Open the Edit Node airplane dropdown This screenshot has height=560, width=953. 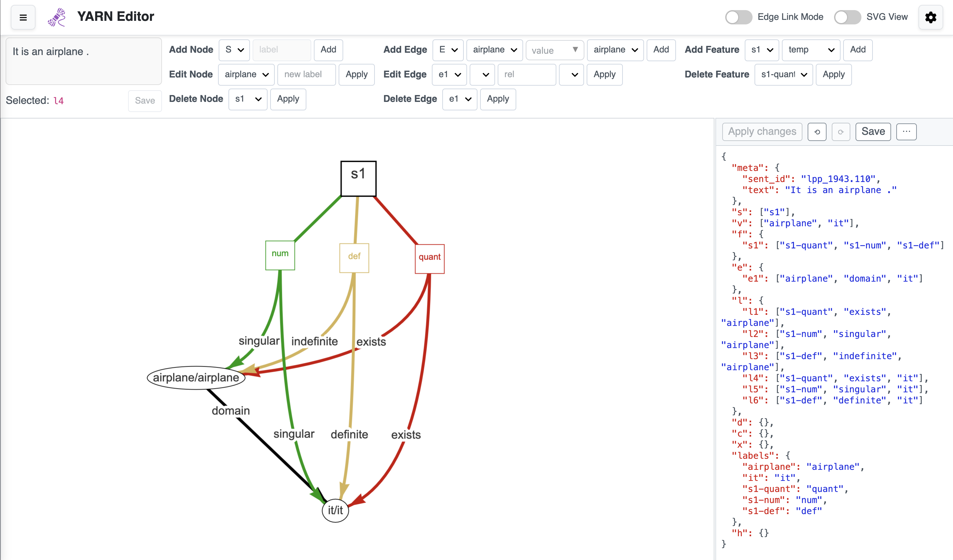[x=246, y=75]
